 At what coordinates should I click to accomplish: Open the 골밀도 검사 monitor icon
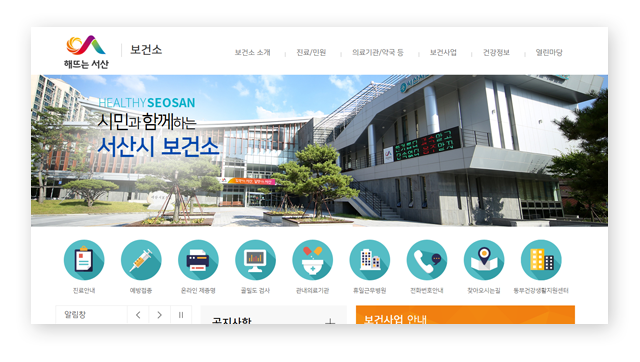256,260
